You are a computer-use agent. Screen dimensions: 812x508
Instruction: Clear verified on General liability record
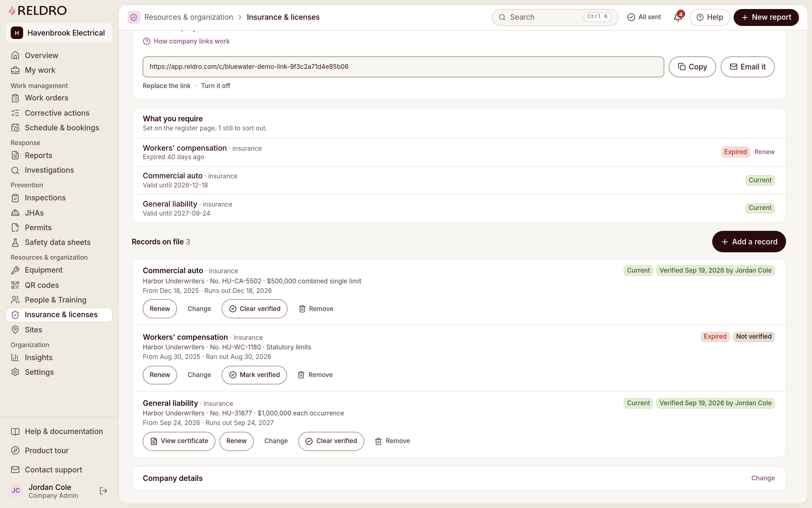click(x=331, y=441)
